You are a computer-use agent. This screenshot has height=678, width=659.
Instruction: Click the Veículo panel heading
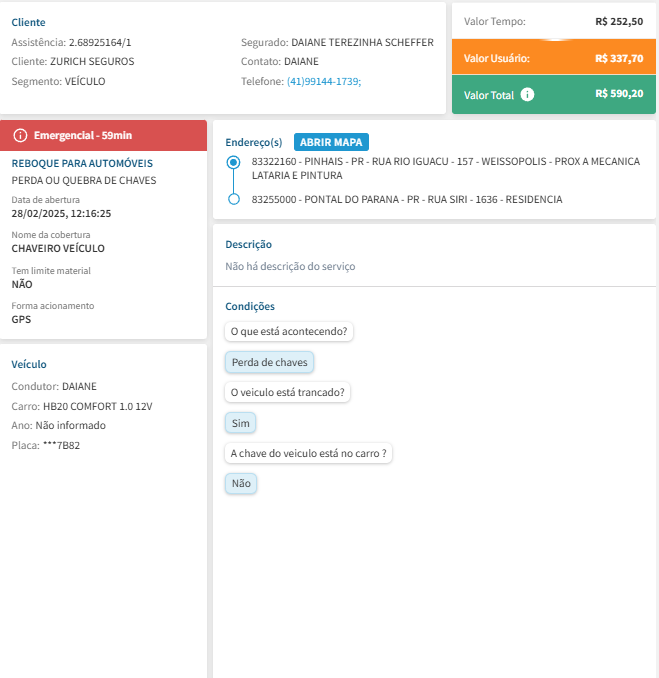29,364
